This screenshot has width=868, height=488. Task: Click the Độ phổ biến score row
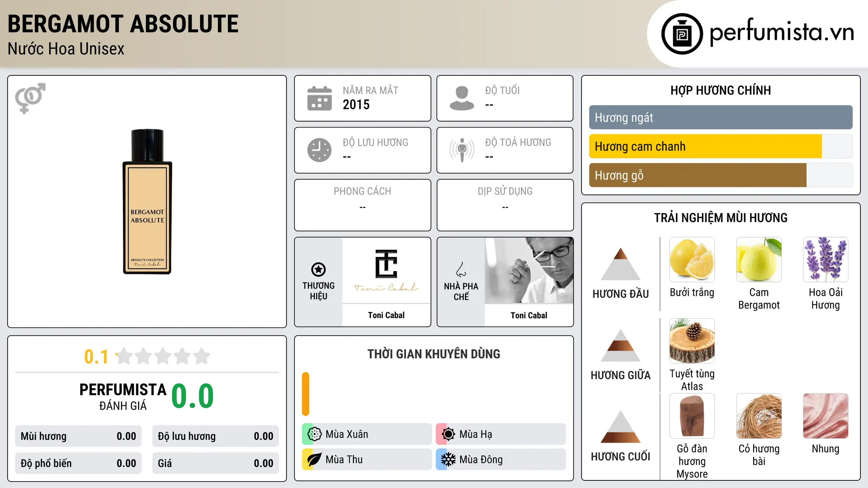pyautogui.click(x=78, y=463)
